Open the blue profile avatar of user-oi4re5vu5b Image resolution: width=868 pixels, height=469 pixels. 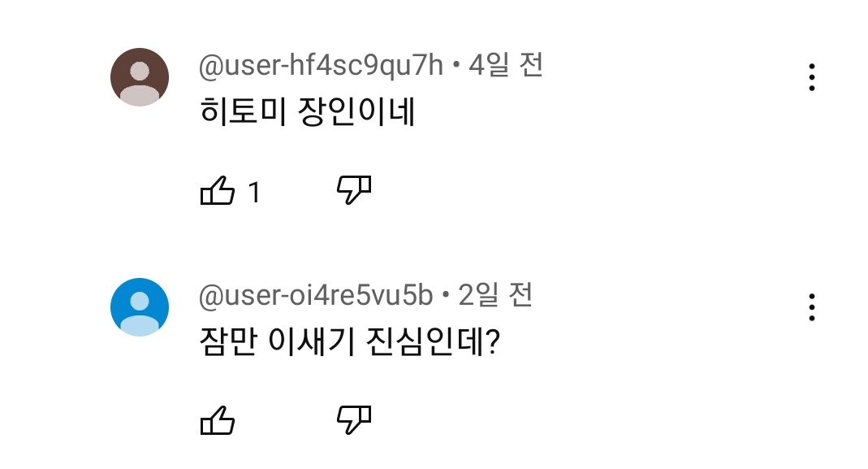140,307
